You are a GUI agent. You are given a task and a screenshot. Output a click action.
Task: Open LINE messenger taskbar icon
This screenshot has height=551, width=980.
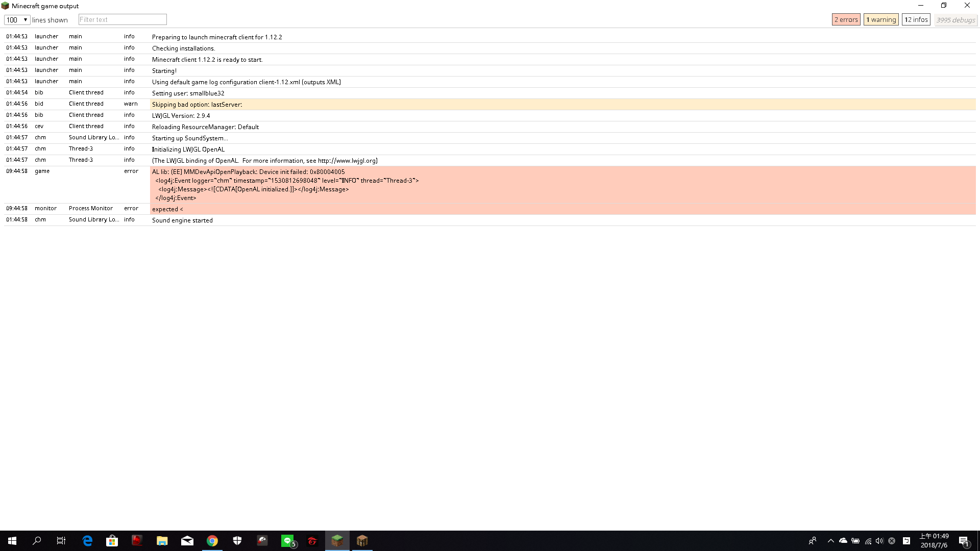pos(288,541)
